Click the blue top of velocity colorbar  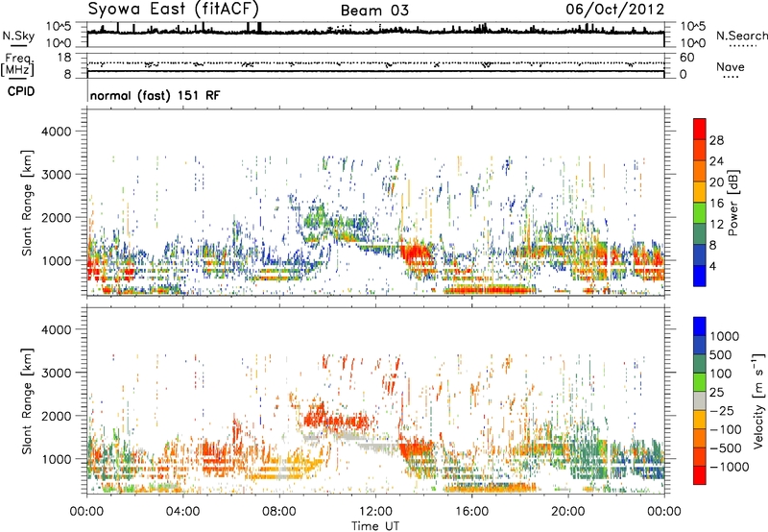[700, 326]
